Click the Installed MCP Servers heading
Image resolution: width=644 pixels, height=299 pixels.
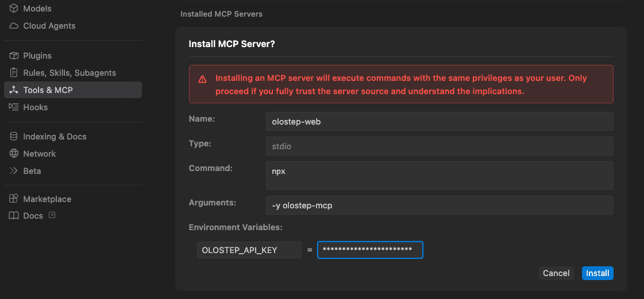coord(221,14)
